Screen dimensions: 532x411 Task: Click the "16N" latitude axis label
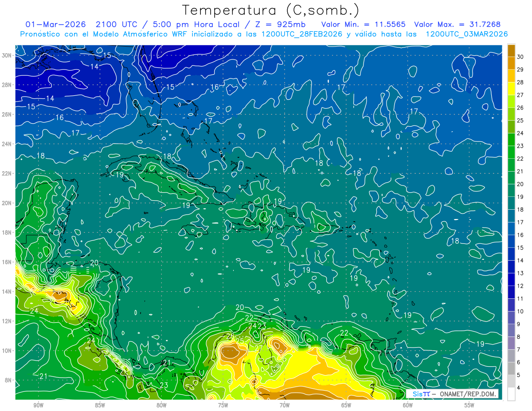click(x=7, y=262)
